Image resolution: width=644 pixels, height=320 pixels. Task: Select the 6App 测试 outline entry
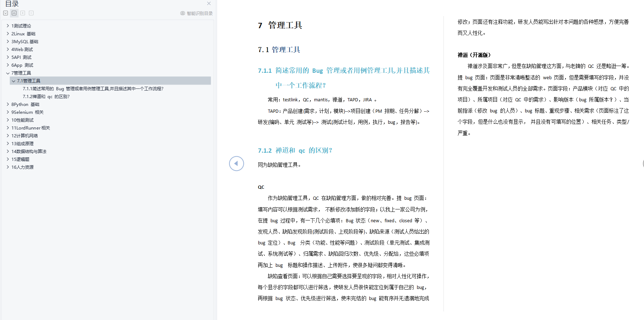pos(22,65)
